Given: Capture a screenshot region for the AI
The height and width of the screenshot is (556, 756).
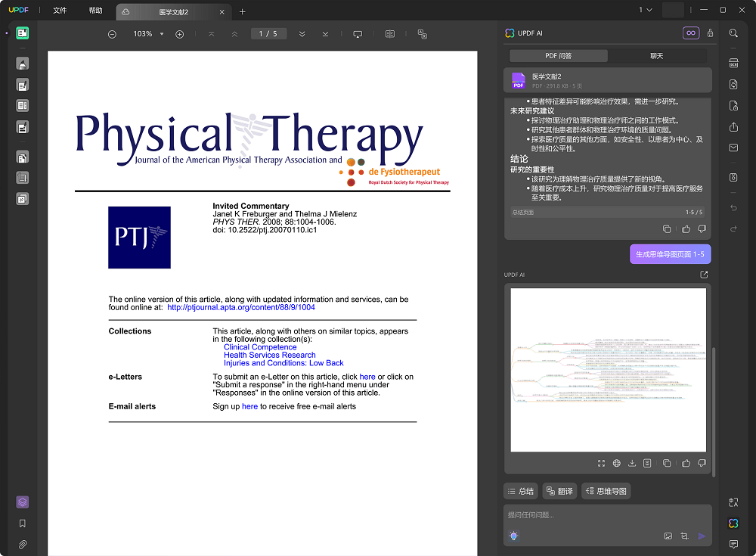Looking at the screenshot, I should (x=685, y=536).
